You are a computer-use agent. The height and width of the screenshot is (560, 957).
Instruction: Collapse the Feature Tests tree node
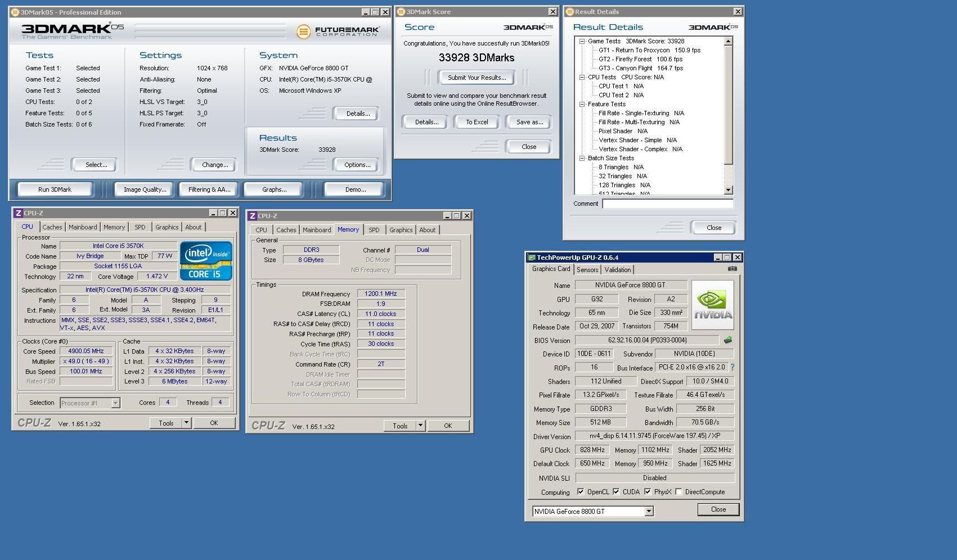point(582,104)
